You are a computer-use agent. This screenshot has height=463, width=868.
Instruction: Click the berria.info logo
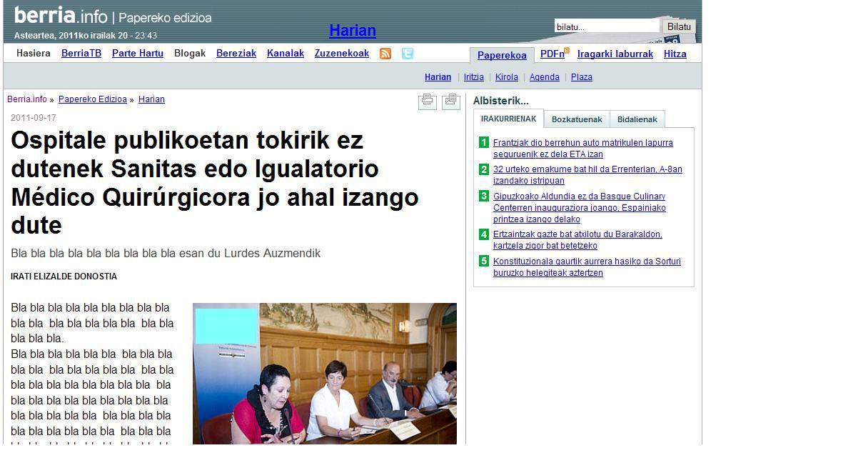coord(61,16)
